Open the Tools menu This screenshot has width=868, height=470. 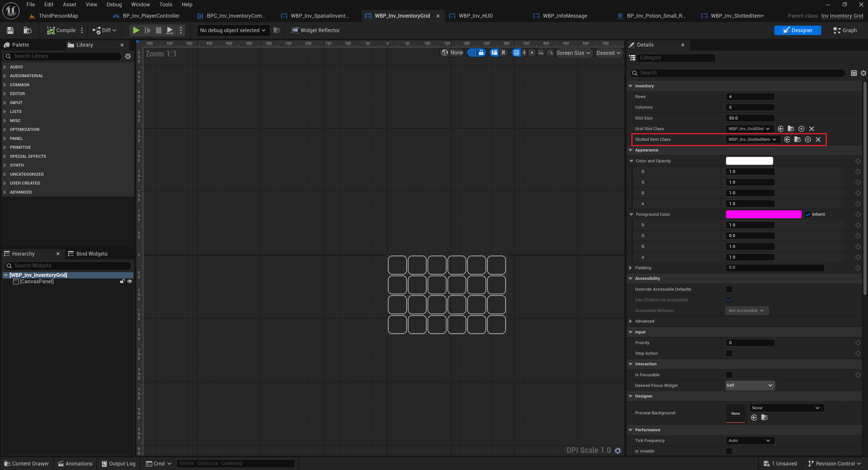[166, 4]
